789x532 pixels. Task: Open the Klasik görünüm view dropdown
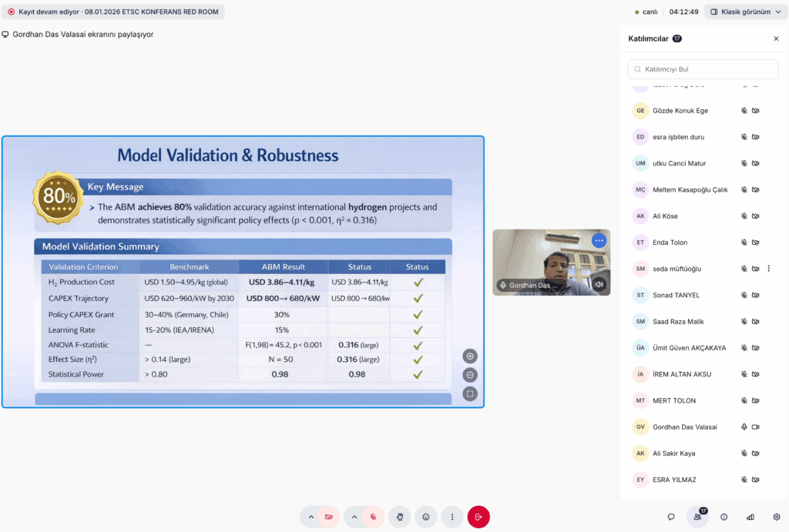[x=745, y=12]
